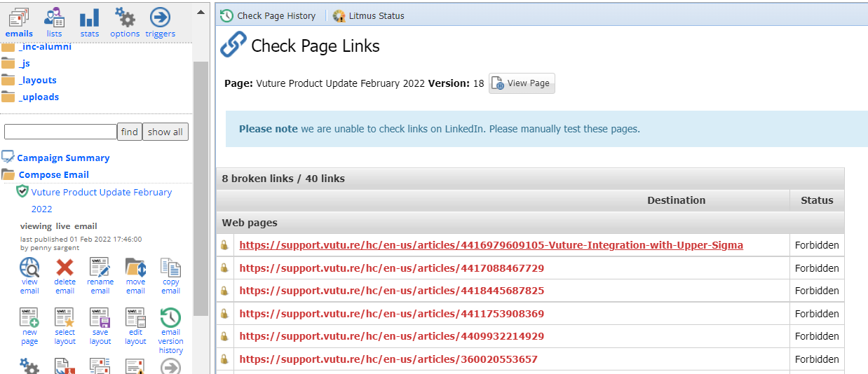Select Vuture Product Update February 2022 email
The image size is (868, 374).
pos(102,200)
